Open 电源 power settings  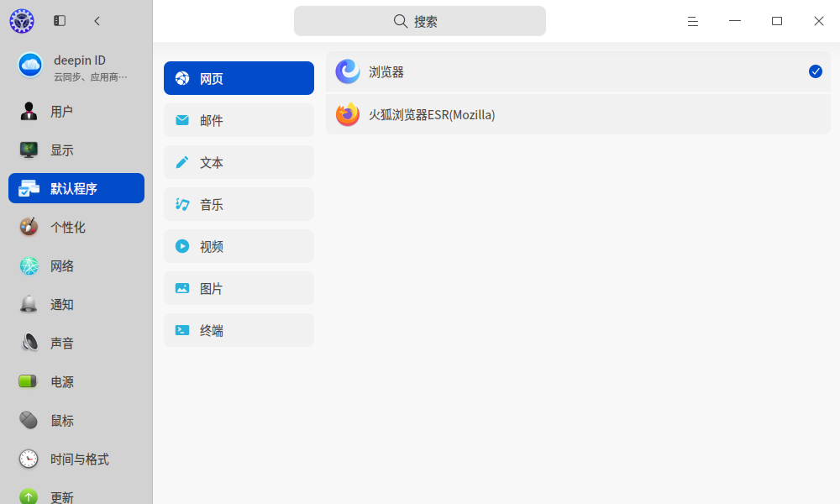76,381
